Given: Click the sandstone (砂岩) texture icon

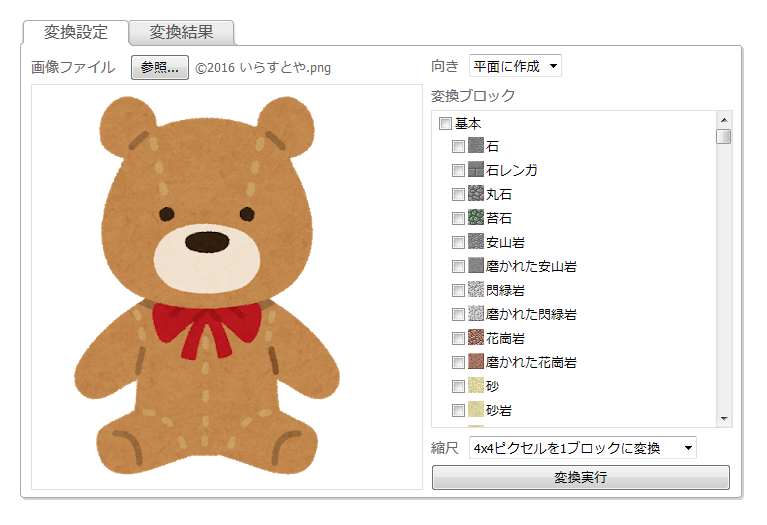Looking at the screenshot, I should pyautogui.click(x=476, y=410).
